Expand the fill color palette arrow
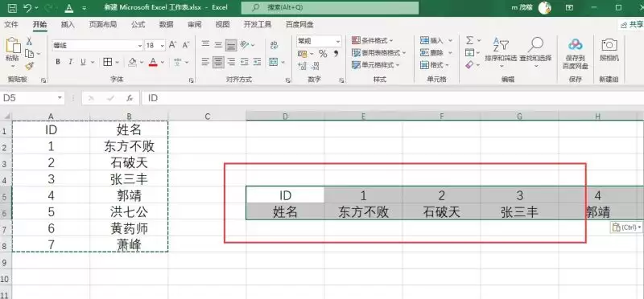This screenshot has width=644, height=299. click(x=142, y=63)
